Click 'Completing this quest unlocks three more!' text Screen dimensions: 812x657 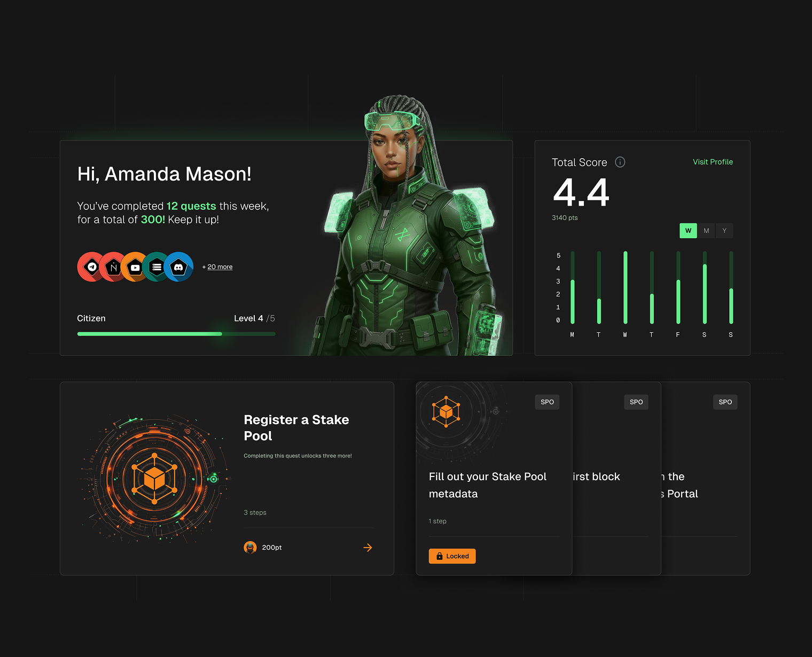pos(298,456)
